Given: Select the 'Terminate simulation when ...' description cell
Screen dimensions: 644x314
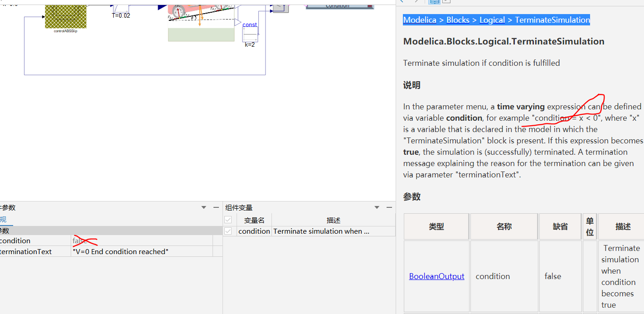Looking at the screenshot, I should 334,231.
